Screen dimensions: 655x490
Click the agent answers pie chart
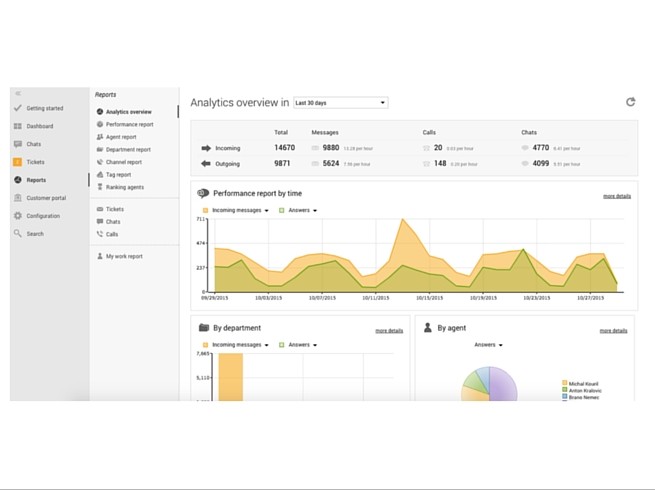tap(489, 385)
